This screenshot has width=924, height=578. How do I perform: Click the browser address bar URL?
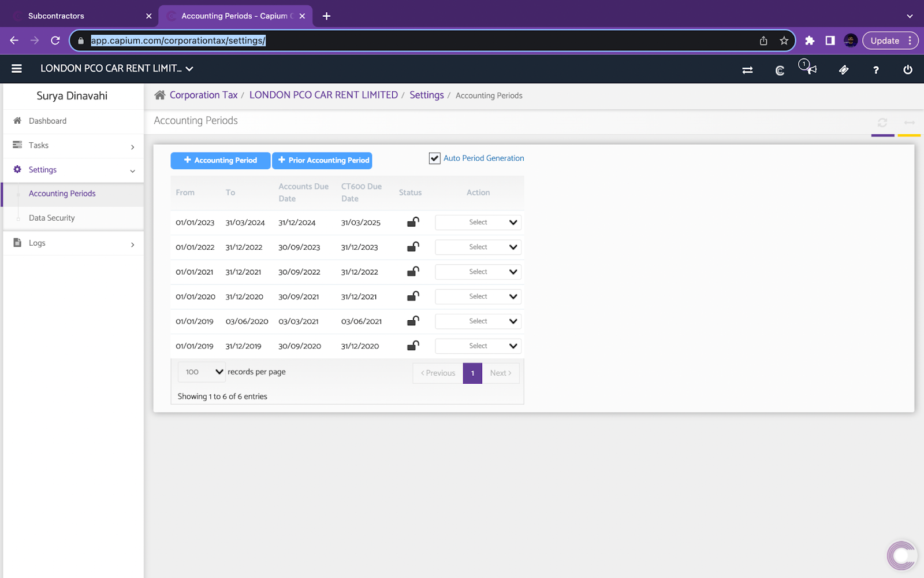click(x=178, y=40)
